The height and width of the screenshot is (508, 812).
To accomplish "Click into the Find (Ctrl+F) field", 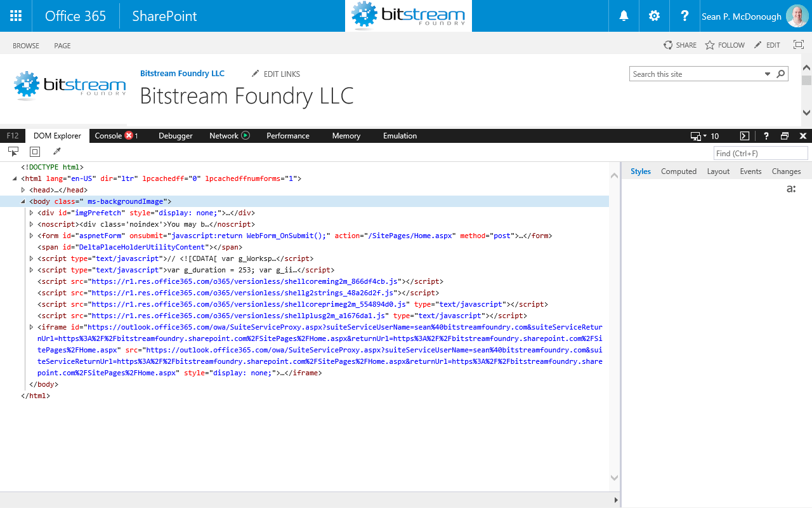I will click(x=761, y=153).
